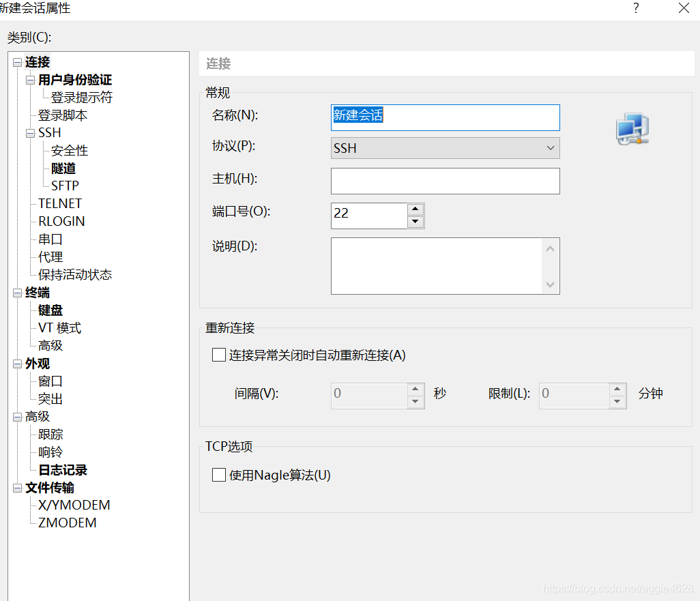Open the 协议 SSH dropdown
This screenshot has width=700, height=601.
point(445,148)
